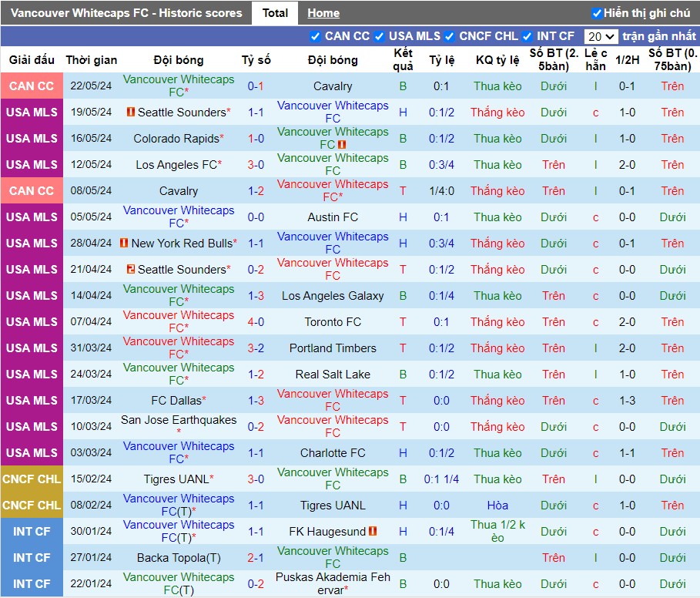Switch to the Home tab
Screen dimensions: 700x598
click(x=323, y=13)
